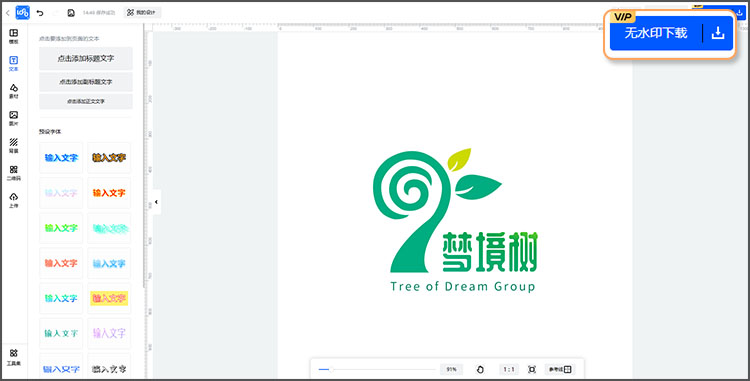Choose the yellow-highlighted 输入文字 preset
This screenshot has width=750, height=381.
[x=109, y=298]
